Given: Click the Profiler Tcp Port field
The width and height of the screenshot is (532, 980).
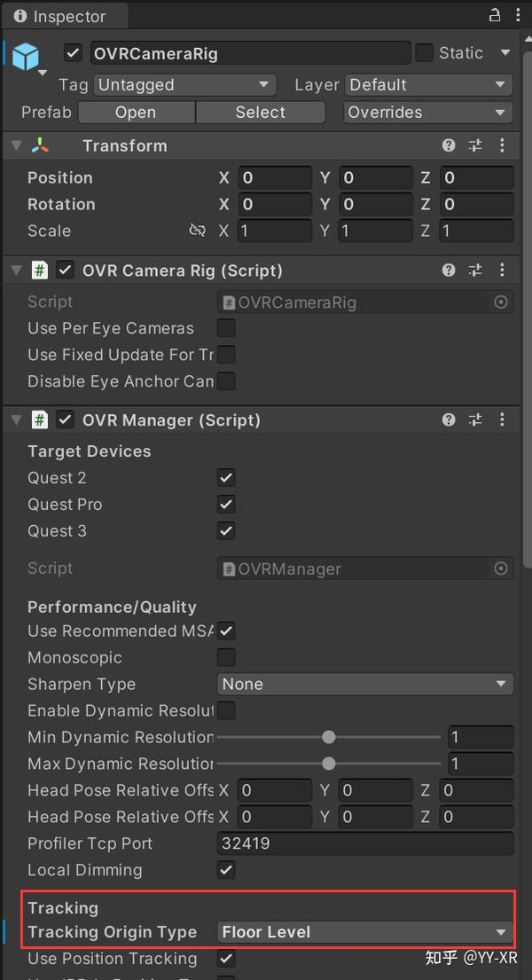Looking at the screenshot, I should (x=364, y=843).
